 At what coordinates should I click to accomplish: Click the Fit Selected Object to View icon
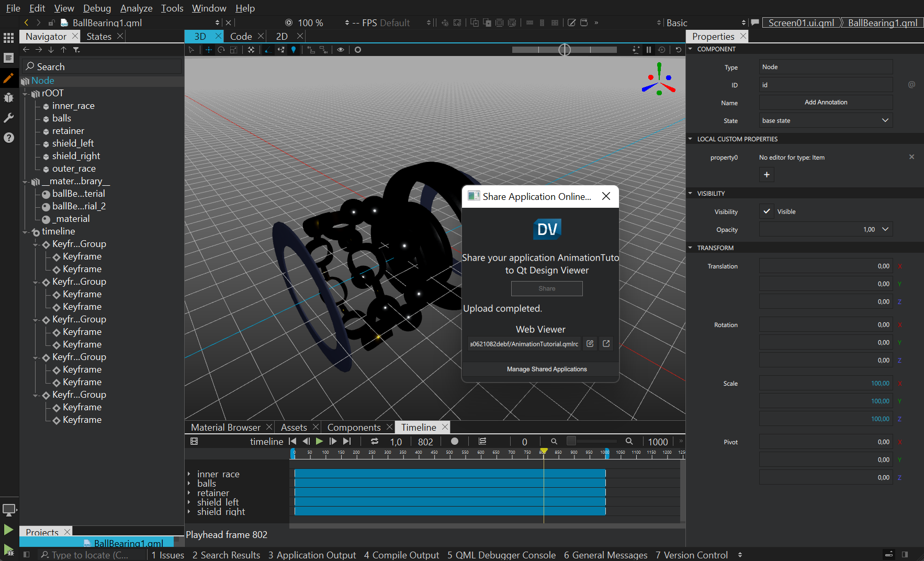[x=251, y=50]
